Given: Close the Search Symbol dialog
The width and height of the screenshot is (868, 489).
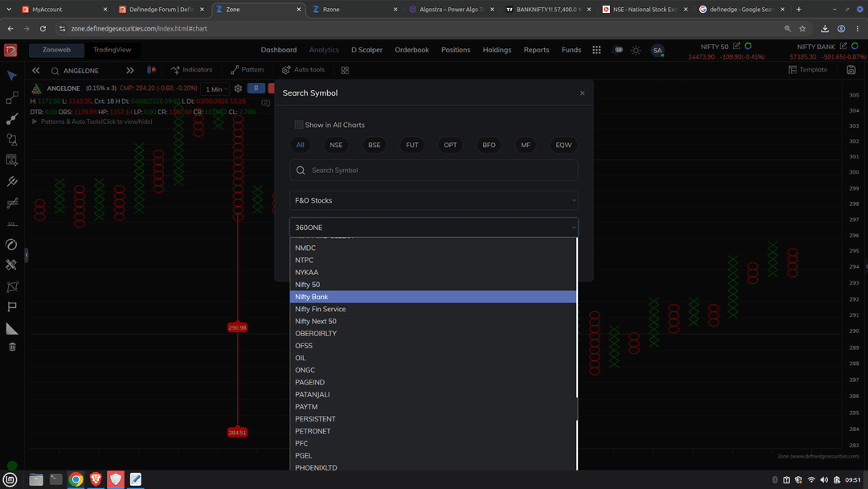Looking at the screenshot, I should pyautogui.click(x=583, y=93).
